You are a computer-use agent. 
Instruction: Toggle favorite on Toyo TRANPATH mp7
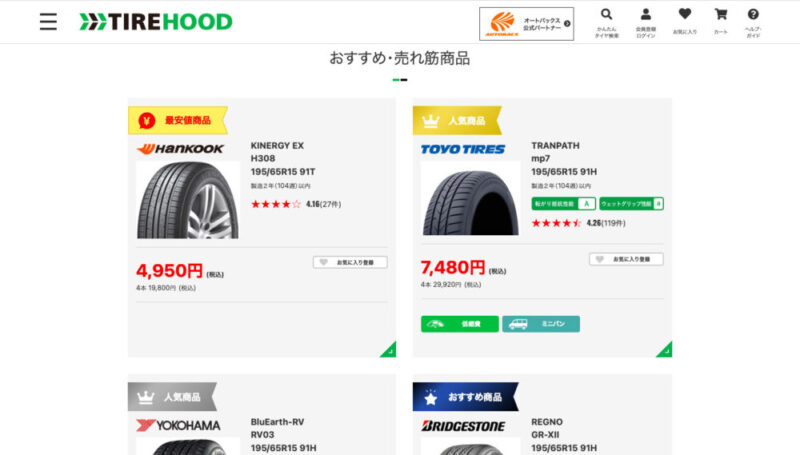[627, 259]
